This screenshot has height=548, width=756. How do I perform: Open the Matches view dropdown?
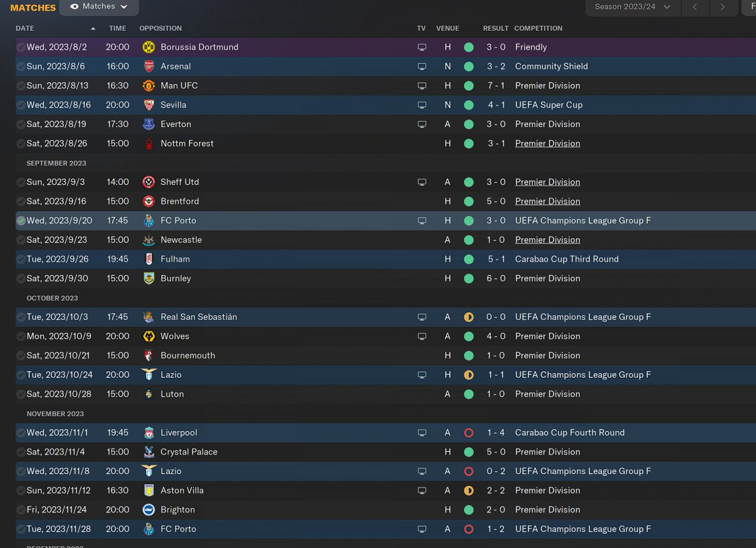tap(99, 7)
